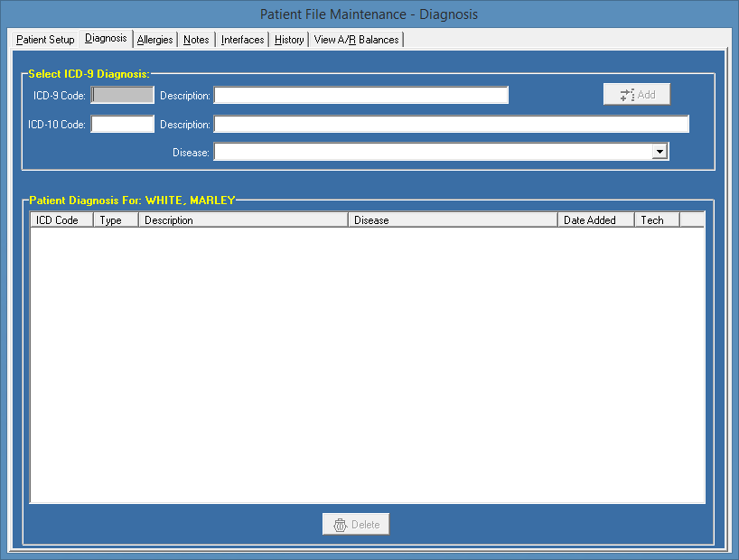
Task: Go to the Interfaces tab
Action: pyautogui.click(x=242, y=40)
